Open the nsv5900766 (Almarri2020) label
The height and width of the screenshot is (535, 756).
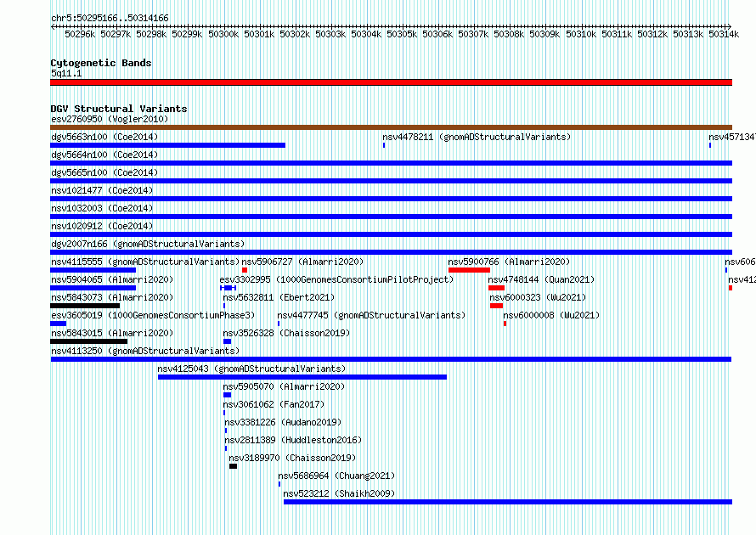click(509, 262)
